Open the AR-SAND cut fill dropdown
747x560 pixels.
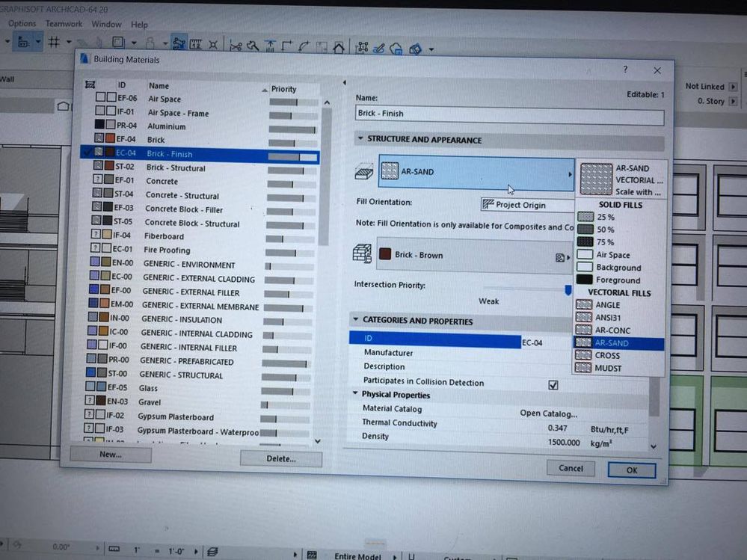coord(476,172)
